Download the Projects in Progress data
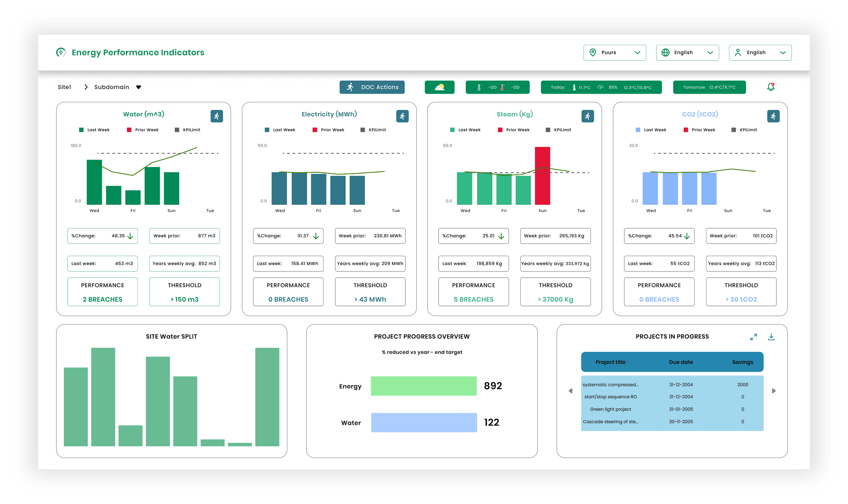The height and width of the screenshot is (504, 848). click(771, 337)
